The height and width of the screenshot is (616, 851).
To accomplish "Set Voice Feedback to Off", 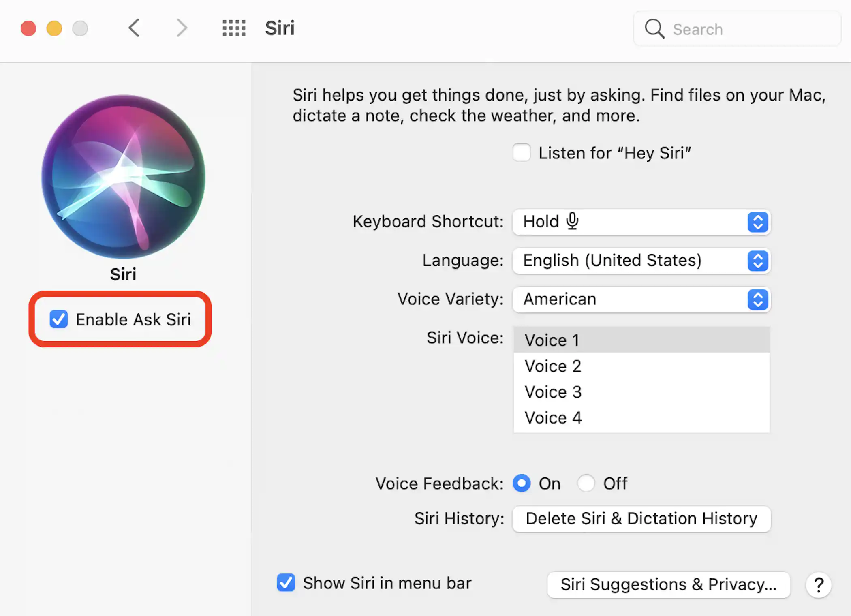I will pos(586,483).
